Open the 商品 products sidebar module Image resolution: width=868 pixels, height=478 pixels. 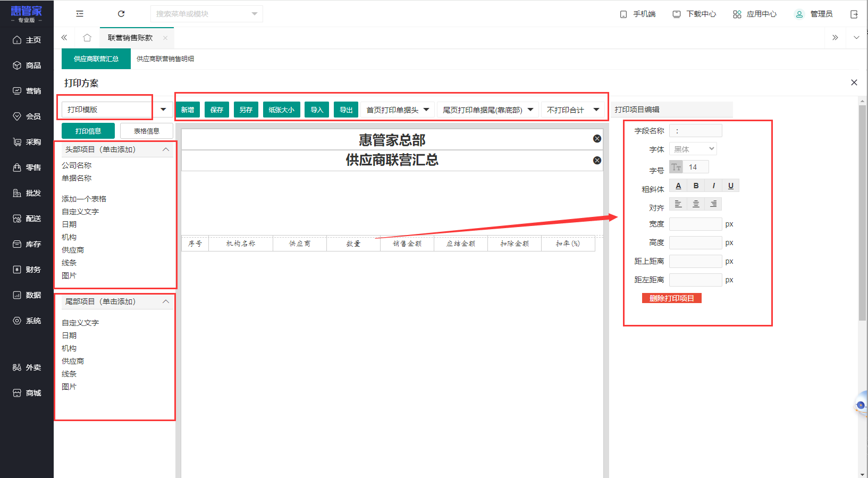(27, 65)
